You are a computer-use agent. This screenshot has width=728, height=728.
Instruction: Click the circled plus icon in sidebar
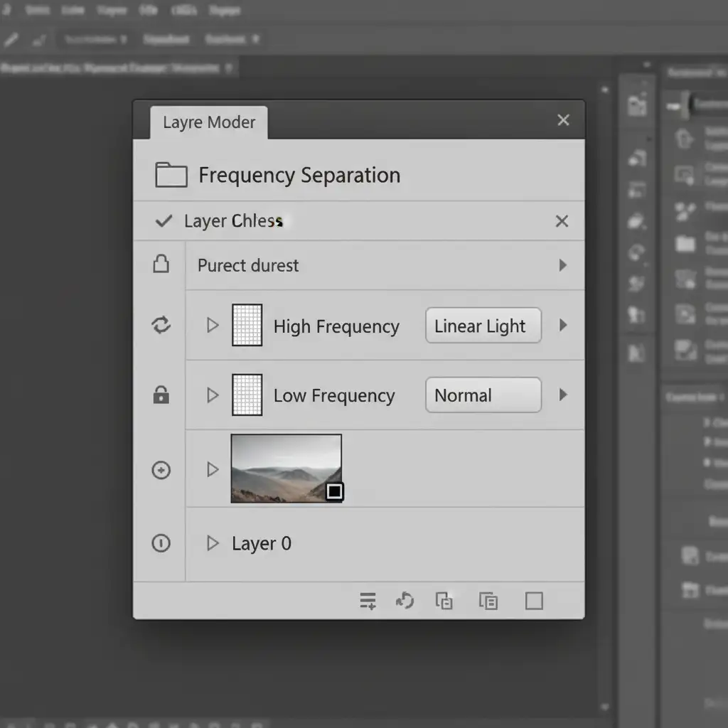click(161, 470)
